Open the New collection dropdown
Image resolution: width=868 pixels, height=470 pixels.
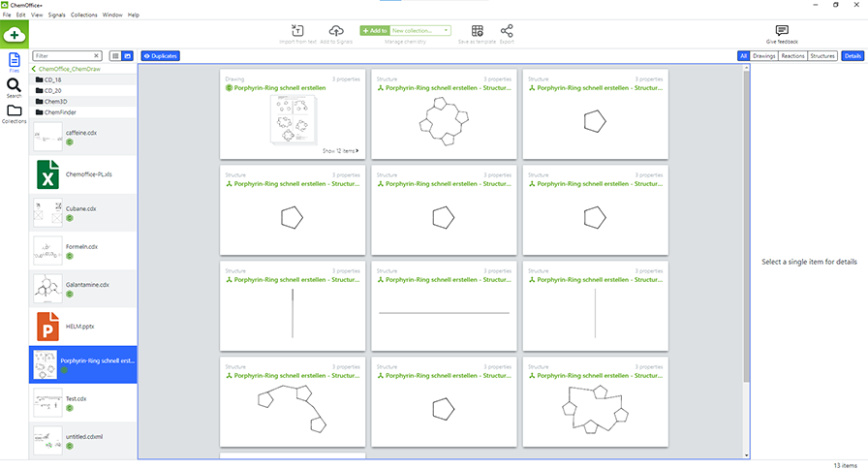(420, 30)
